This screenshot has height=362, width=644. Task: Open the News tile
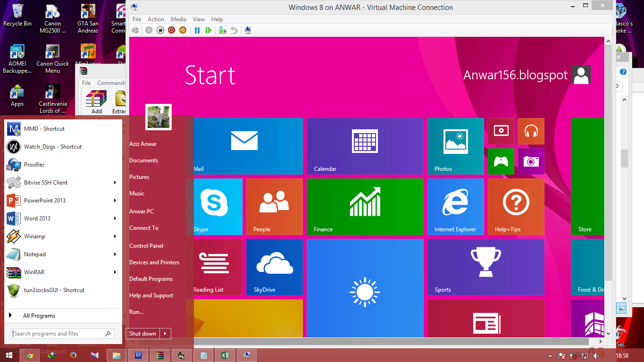(486, 318)
